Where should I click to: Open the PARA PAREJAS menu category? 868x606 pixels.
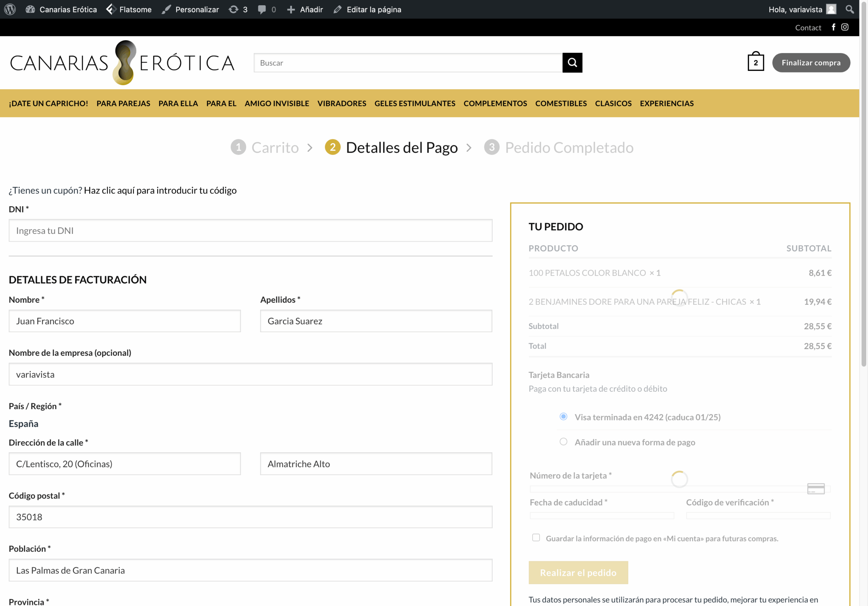coord(123,103)
